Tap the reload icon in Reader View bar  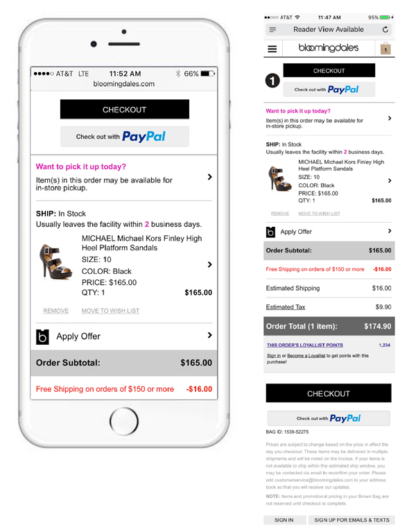click(385, 30)
